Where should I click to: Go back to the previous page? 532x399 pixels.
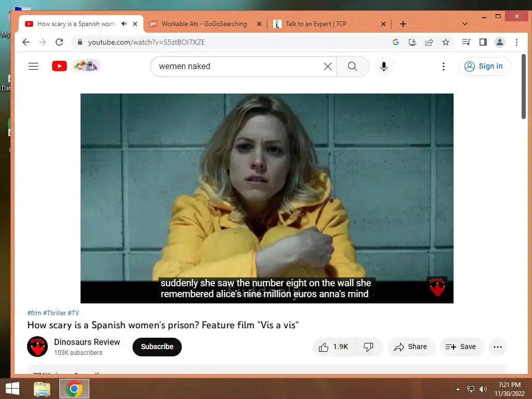pyautogui.click(x=26, y=42)
